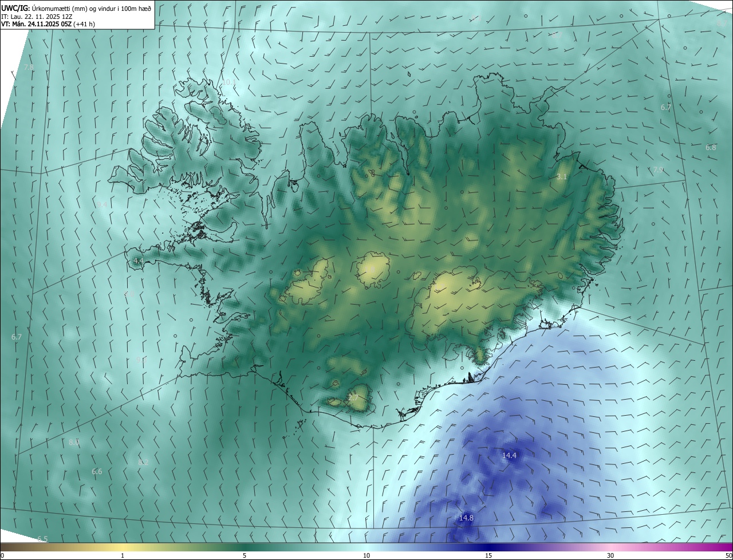Select the valid time 'VT: Mán. 24.11.2025 05Z (+41 h)'
The height and width of the screenshot is (560, 733).
tap(48, 24)
